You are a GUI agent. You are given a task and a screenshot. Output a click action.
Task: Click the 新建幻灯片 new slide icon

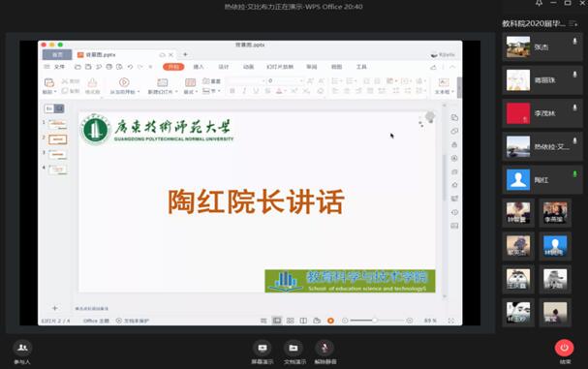pyautogui.click(x=163, y=82)
